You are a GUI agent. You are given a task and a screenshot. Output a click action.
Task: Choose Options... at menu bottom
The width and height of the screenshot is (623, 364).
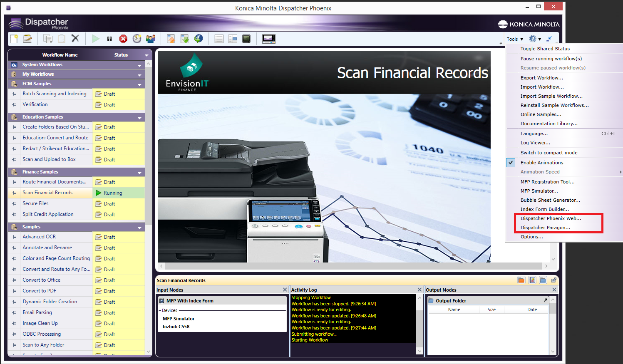(531, 237)
